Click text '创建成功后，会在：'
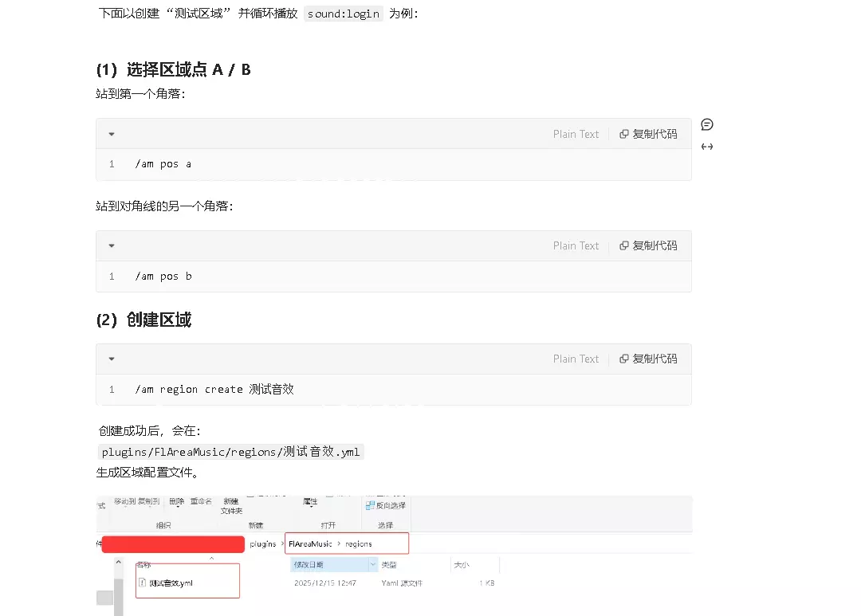This screenshot has width=861, height=616. coord(150,431)
